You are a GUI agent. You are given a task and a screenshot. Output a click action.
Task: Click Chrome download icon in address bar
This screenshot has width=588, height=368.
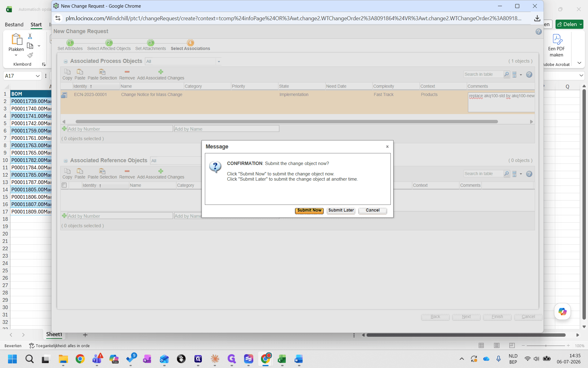[x=537, y=18]
